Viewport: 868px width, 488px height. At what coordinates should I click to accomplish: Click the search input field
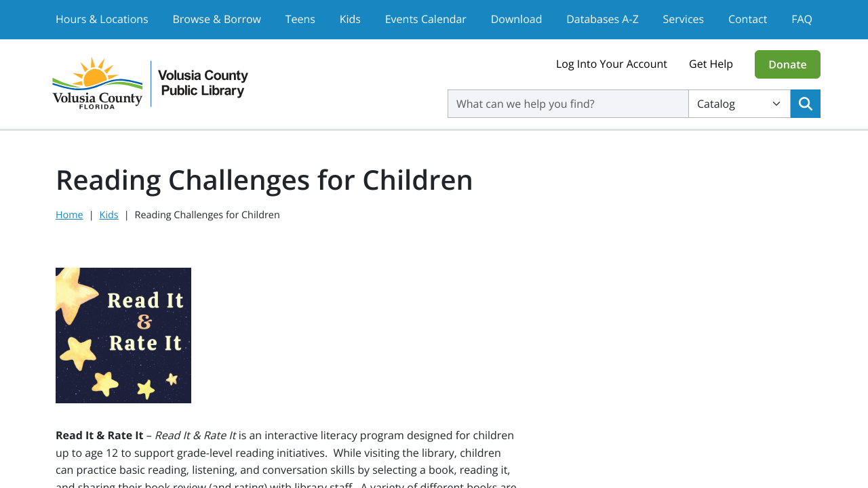(x=568, y=103)
